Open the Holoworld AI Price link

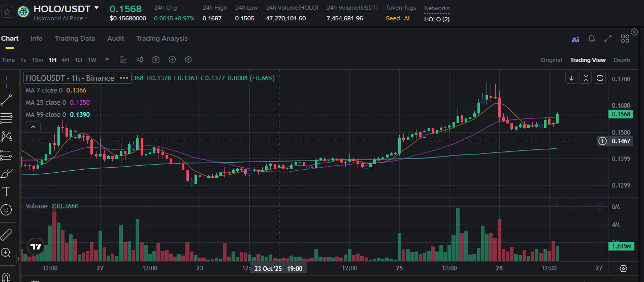tap(60, 18)
